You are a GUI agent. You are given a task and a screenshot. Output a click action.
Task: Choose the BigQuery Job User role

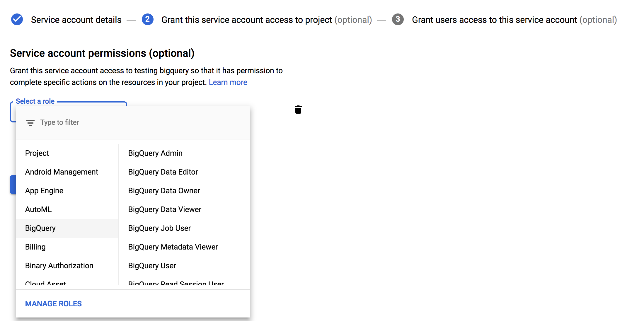click(159, 228)
